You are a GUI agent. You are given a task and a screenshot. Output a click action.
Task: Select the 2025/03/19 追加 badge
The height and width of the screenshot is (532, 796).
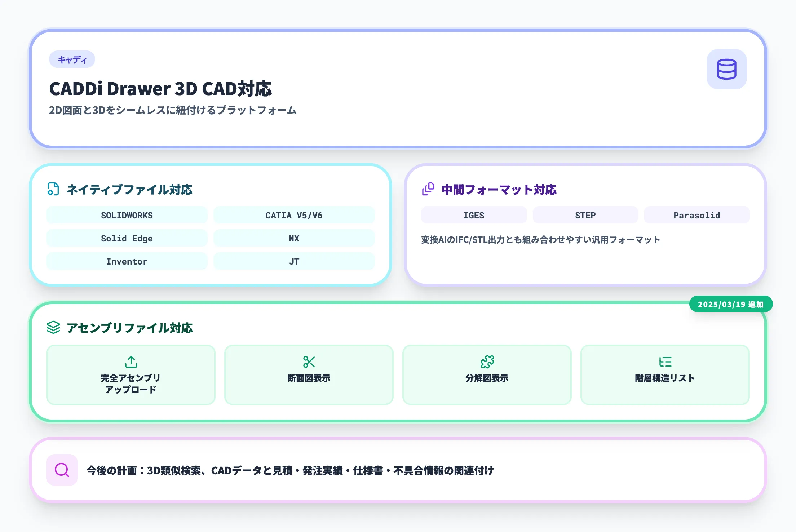point(730,304)
